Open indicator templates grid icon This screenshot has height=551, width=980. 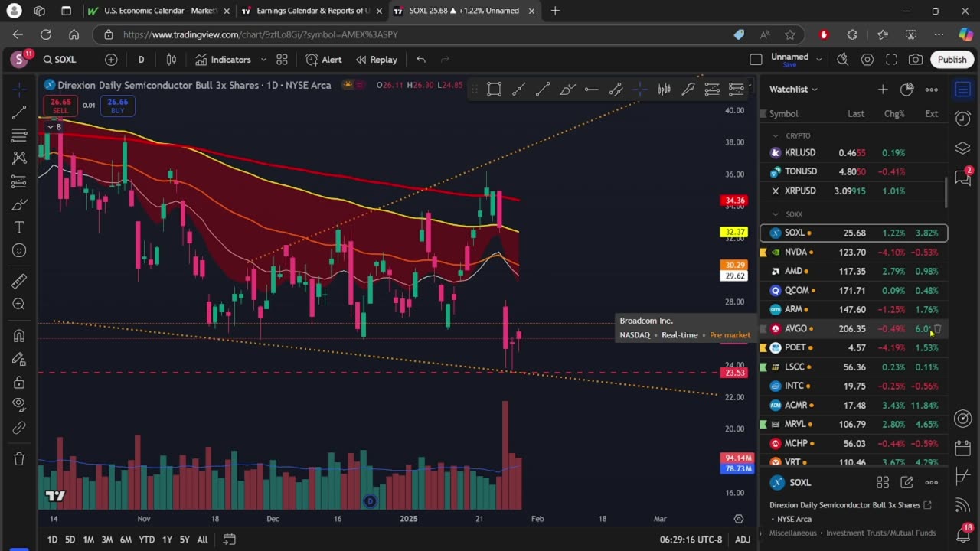282,60
